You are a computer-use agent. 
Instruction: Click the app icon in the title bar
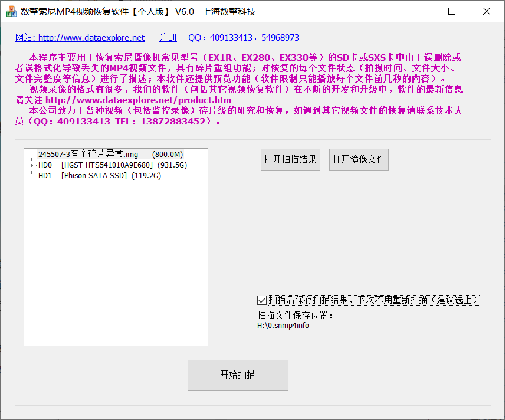coord(12,12)
